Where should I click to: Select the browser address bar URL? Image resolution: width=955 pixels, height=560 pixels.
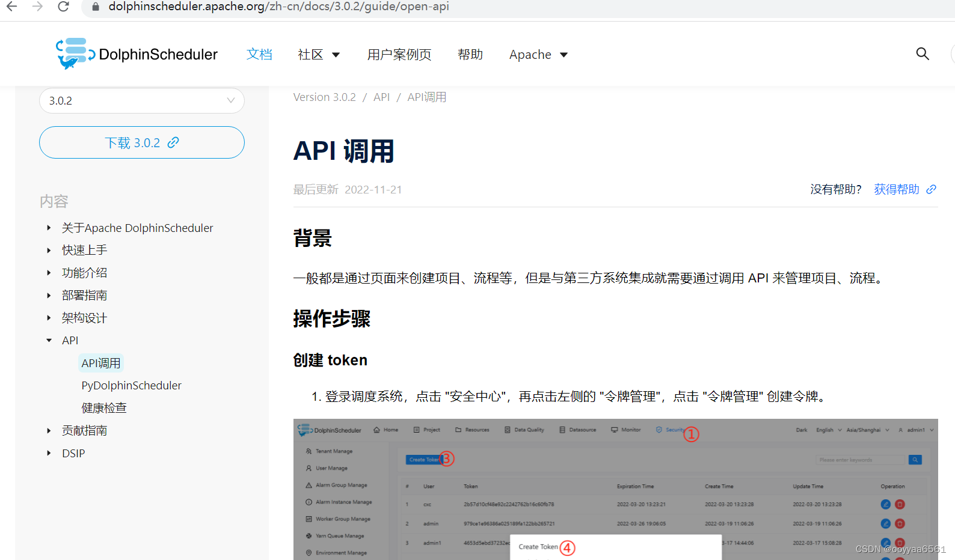click(278, 7)
